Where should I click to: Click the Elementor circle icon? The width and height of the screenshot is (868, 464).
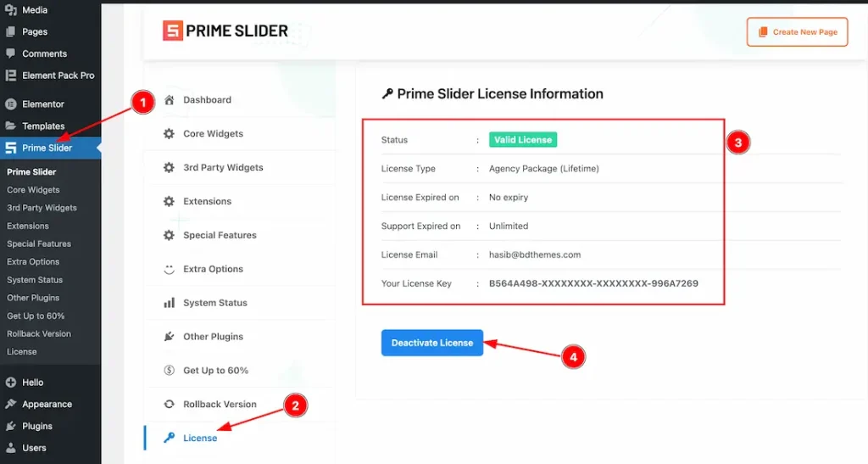pyautogui.click(x=10, y=103)
